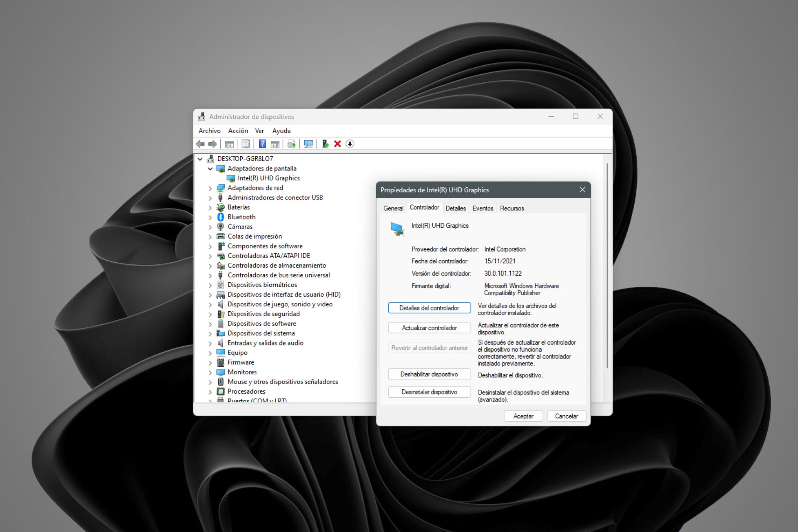This screenshot has width=798, height=532.
Task: Expand the Componentes de software node
Action: (210, 246)
